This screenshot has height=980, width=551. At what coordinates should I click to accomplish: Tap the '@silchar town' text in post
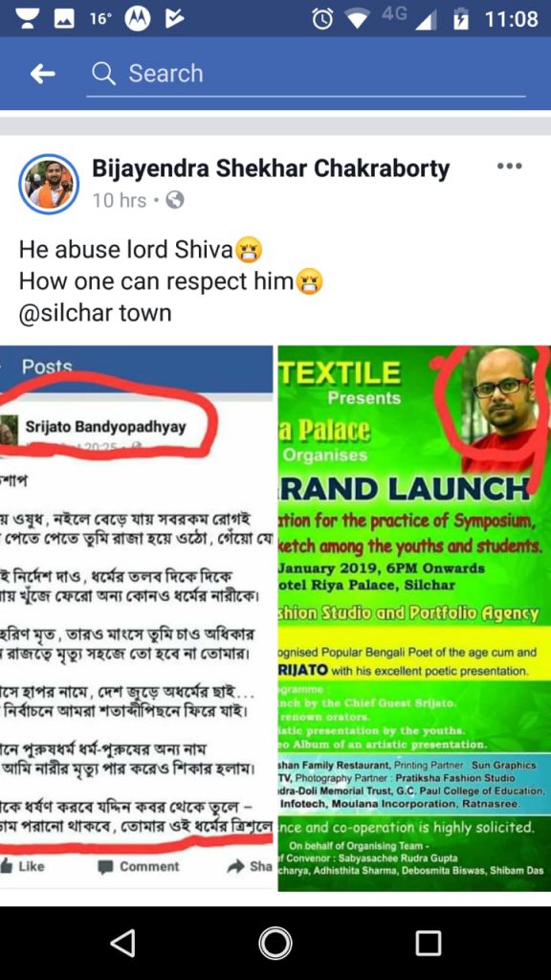(x=95, y=312)
